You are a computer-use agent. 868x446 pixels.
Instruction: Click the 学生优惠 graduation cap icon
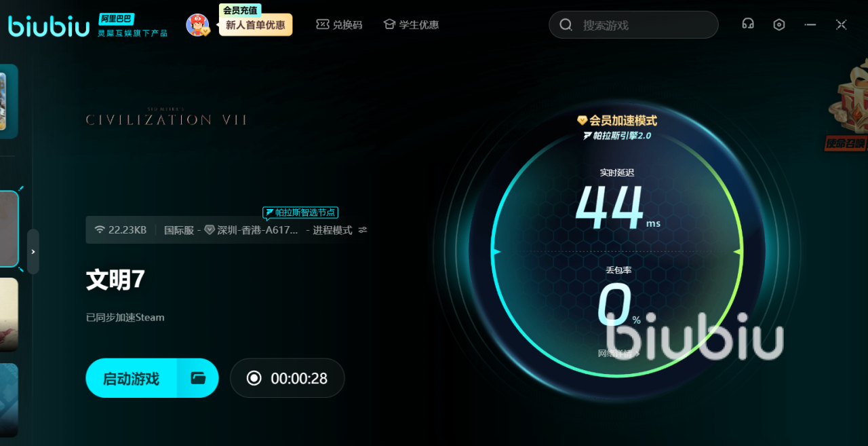click(x=389, y=24)
